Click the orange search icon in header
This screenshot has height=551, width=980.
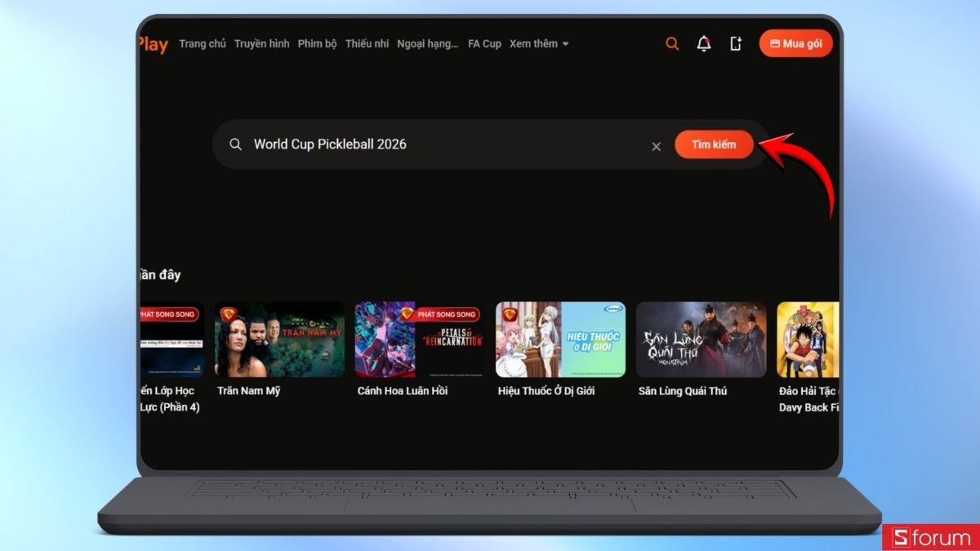tap(672, 44)
